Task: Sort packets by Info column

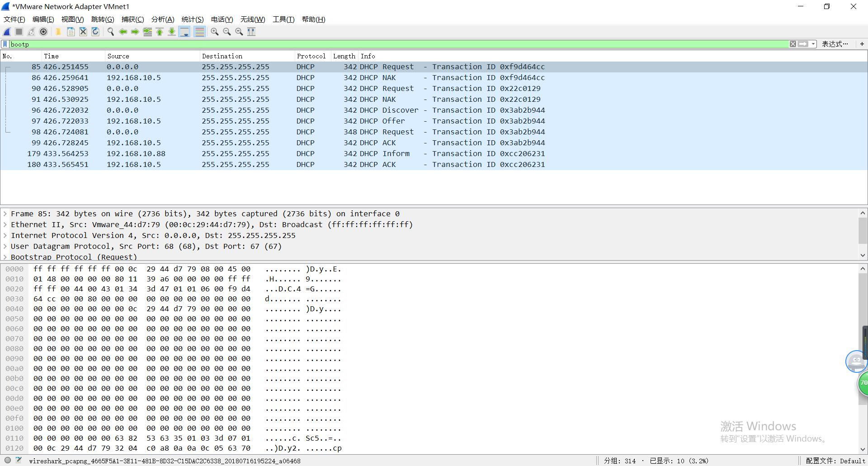Action: pyautogui.click(x=613, y=56)
